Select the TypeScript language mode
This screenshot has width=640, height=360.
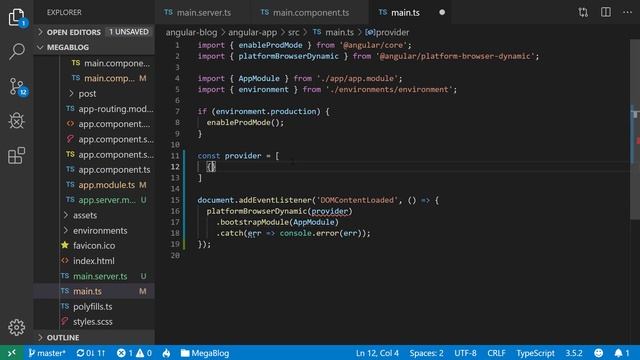[x=535, y=353]
